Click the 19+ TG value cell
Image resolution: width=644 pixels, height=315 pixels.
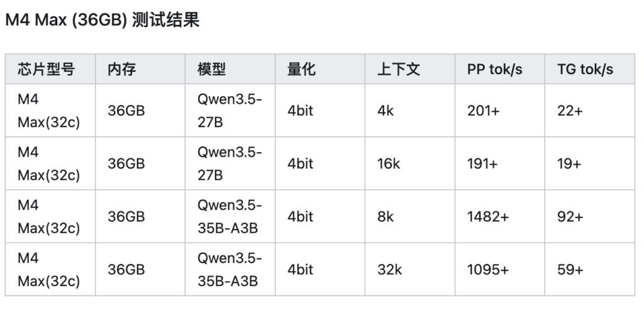point(590,163)
